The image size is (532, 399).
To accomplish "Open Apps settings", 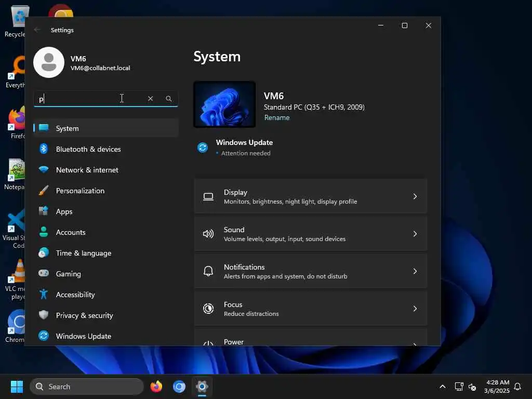I will coord(106,211).
